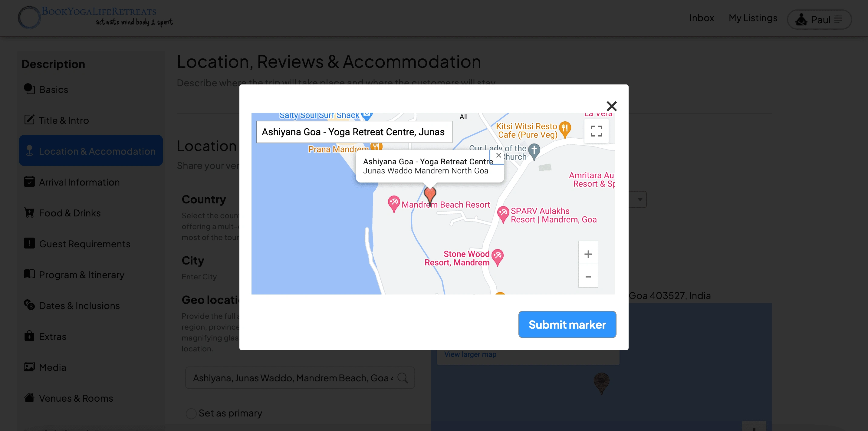
Task: Go to Inbox
Action: coord(701,18)
